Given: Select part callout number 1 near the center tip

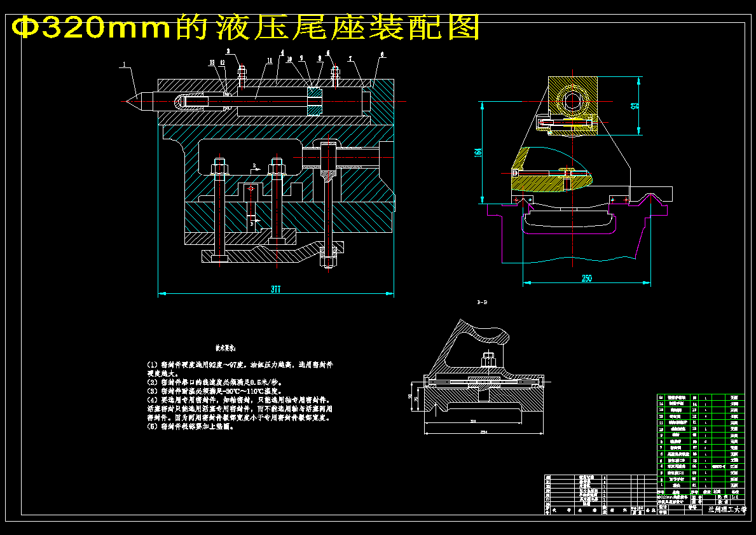Looking at the screenshot, I should [124, 64].
